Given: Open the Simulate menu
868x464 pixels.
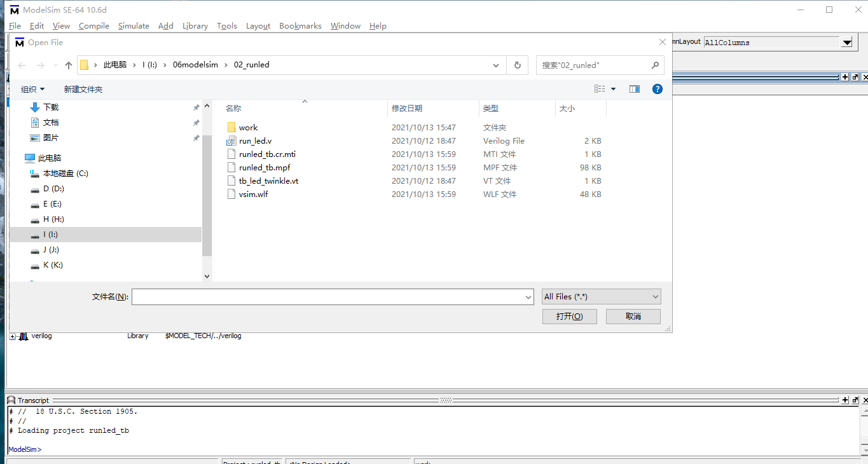Looking at the screenshot, I should [134, 26].
